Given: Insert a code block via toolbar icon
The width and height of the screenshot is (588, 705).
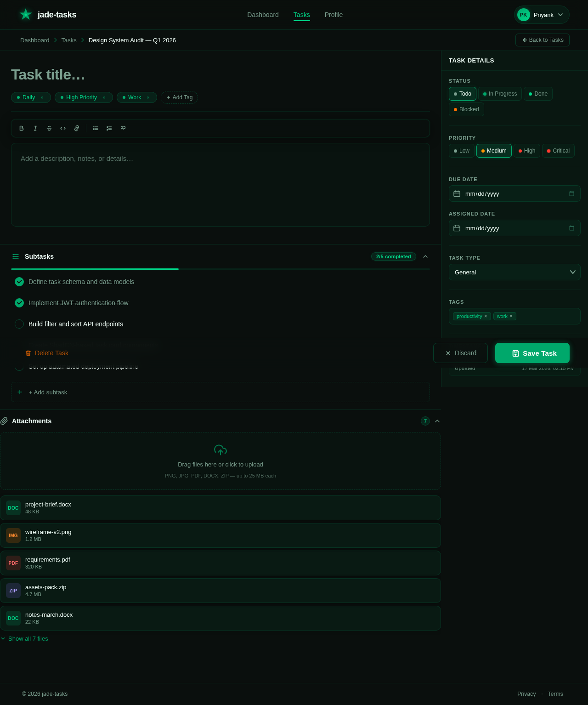Looking at the screenshot, I should point(63,128).
